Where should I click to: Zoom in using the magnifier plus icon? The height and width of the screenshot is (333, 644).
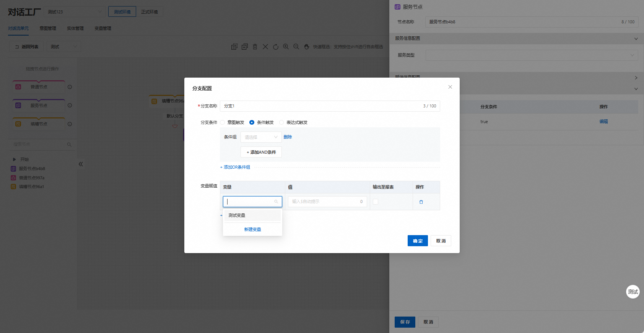click(x=286, y=47)
